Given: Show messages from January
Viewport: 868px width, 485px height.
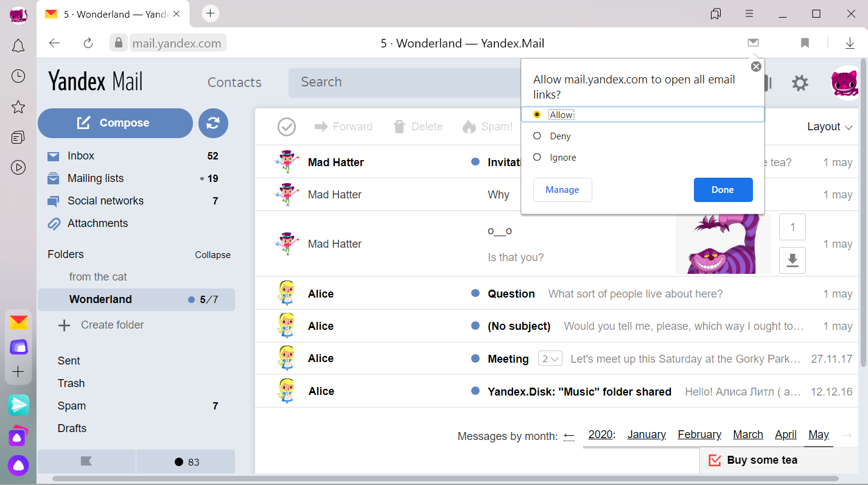Looking at the screenshot, I should pos(646,434).
